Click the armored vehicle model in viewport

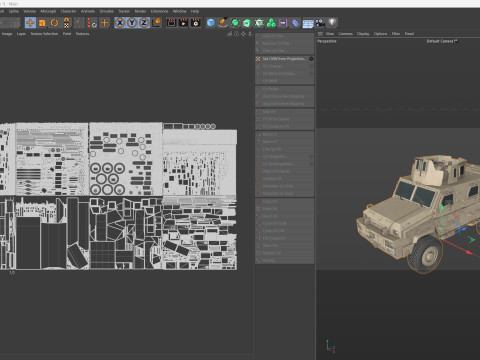[x=417, y=213]
